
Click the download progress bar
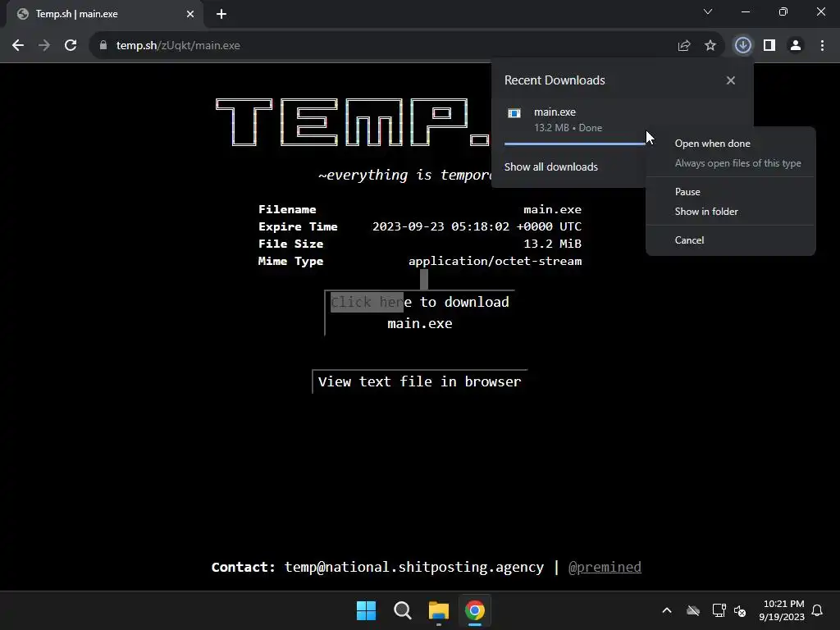coord(575,144)
